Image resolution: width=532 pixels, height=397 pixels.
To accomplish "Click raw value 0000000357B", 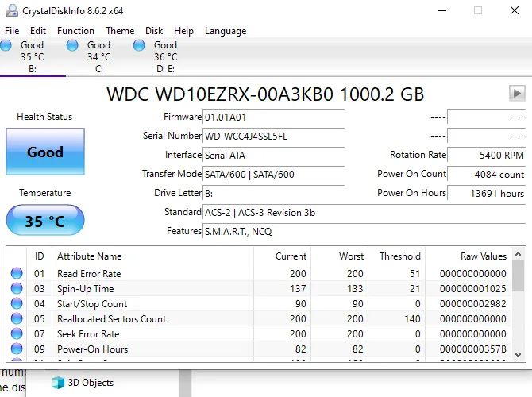I will click(473, 349).
